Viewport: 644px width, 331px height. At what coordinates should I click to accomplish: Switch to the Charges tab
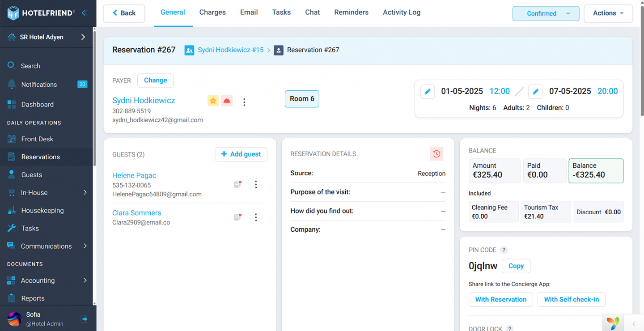click(212, 13)
